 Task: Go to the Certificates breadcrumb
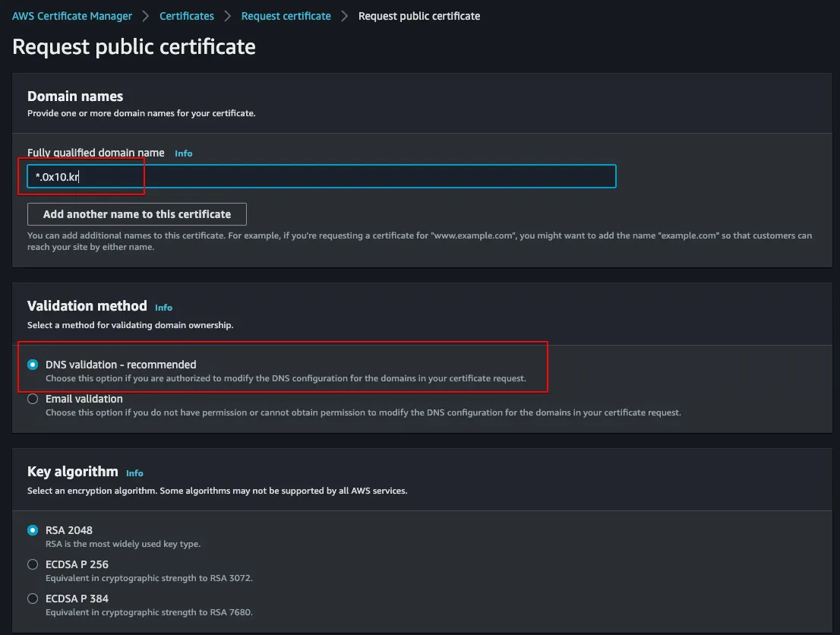click(187, 16)
